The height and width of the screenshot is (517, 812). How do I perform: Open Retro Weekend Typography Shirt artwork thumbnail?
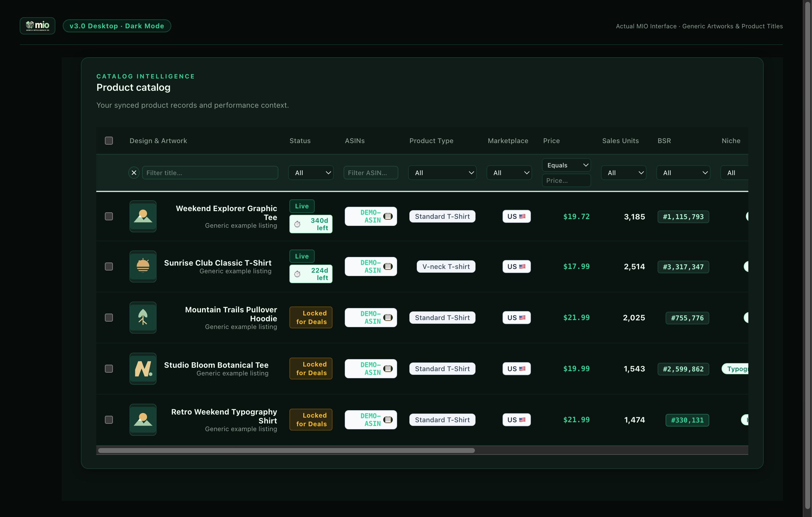(143, 419)
